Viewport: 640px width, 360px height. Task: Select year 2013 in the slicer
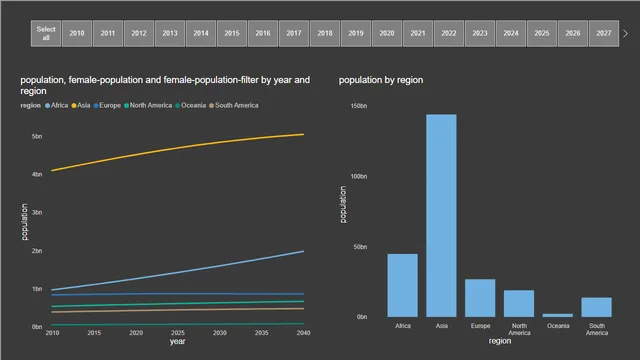[x=170, y=33]
